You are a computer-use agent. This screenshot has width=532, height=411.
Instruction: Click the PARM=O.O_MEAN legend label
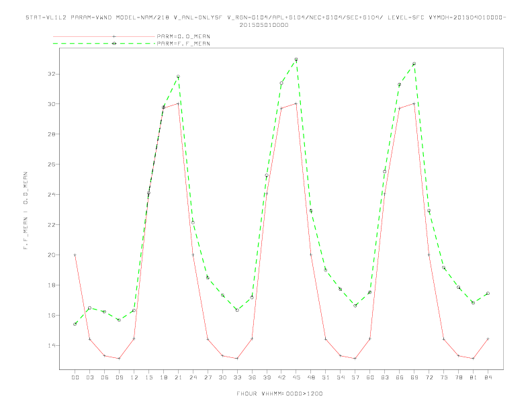click(183, 36)
